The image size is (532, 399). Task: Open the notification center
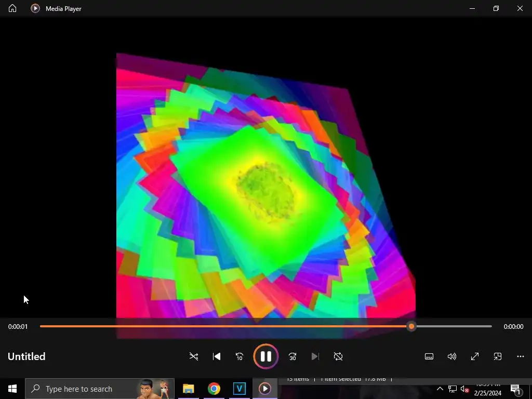pyautogui.click(x=516, y=389)
